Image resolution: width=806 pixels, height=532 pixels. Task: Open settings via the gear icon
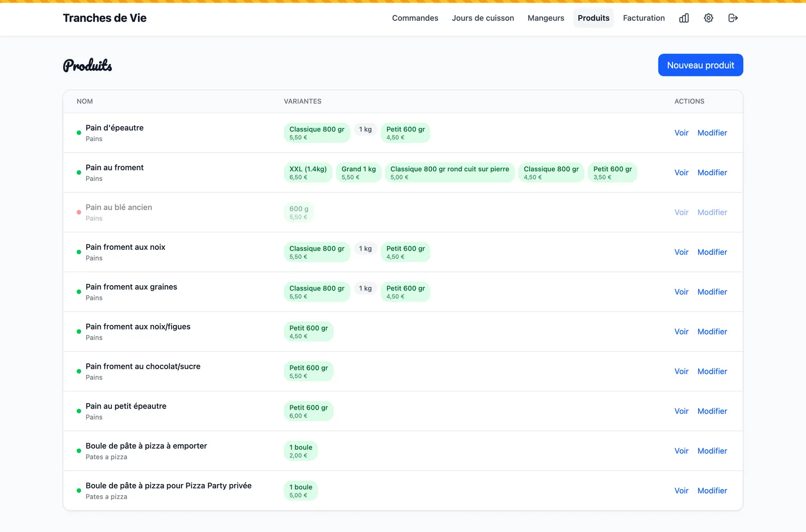pyautogui.click(x=708, y=18)
